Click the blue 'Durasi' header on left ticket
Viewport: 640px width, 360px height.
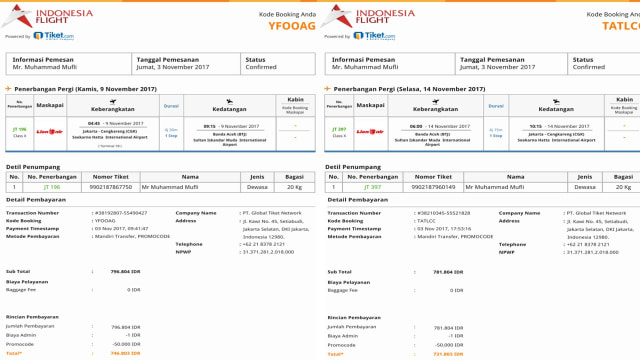[x=171, y=106]
